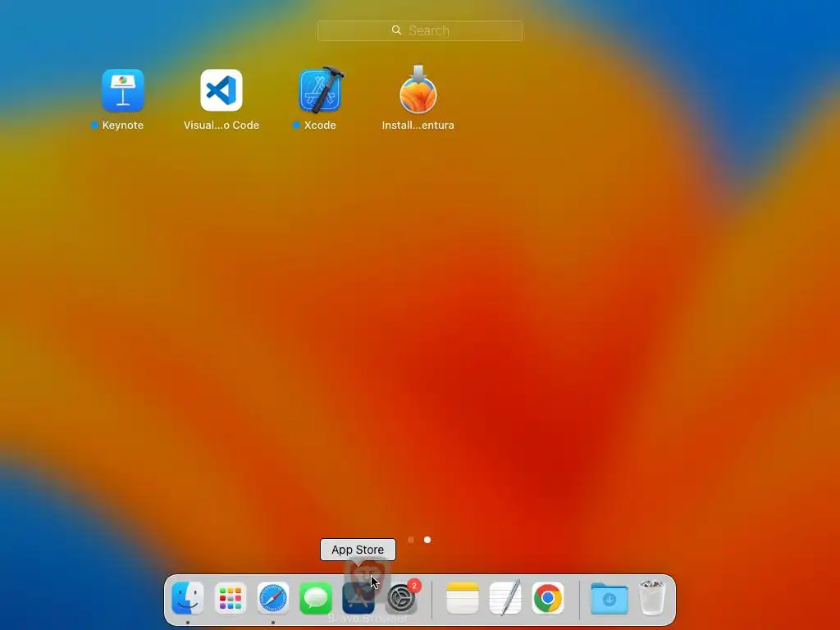The height and width of the screenshot is (630, 840).
Task: Open the Downloads folder in the Dock
Action: pos(609,598)
